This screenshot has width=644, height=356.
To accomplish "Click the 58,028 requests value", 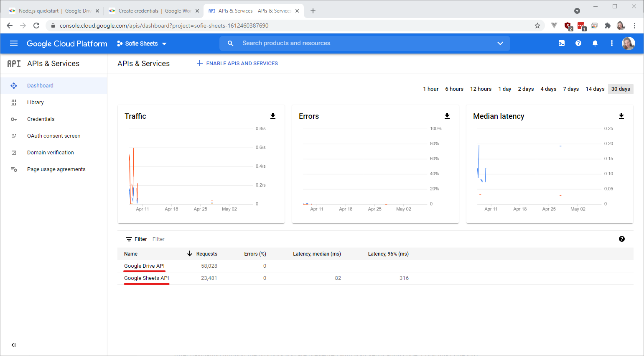I will click(209, 266).
